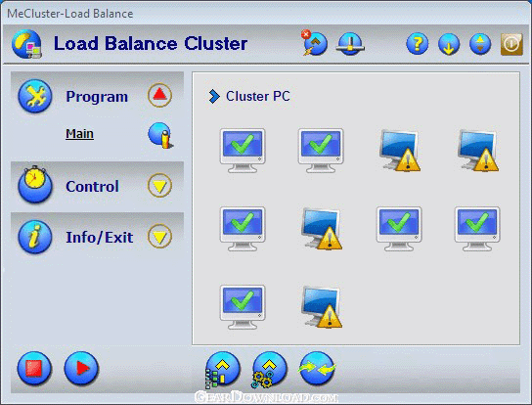Click the Cluster PC blue chevron
The height and width of the screenshot is (405, 532).
[x=214, y=97]
